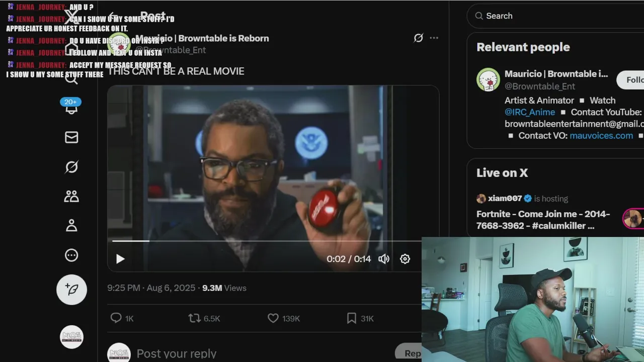Screen dimensions: 644x362
Task: Open Messages envelope icon in sidebar
Action: [71, 137]
